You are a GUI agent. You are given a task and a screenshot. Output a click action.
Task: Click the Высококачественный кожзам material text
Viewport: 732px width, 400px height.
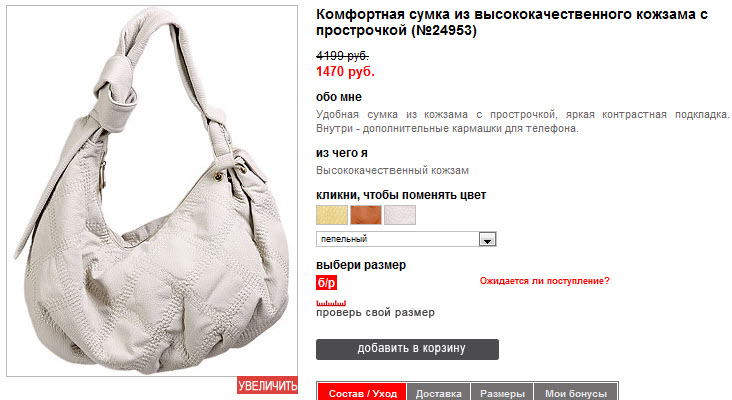coord(392,170)
